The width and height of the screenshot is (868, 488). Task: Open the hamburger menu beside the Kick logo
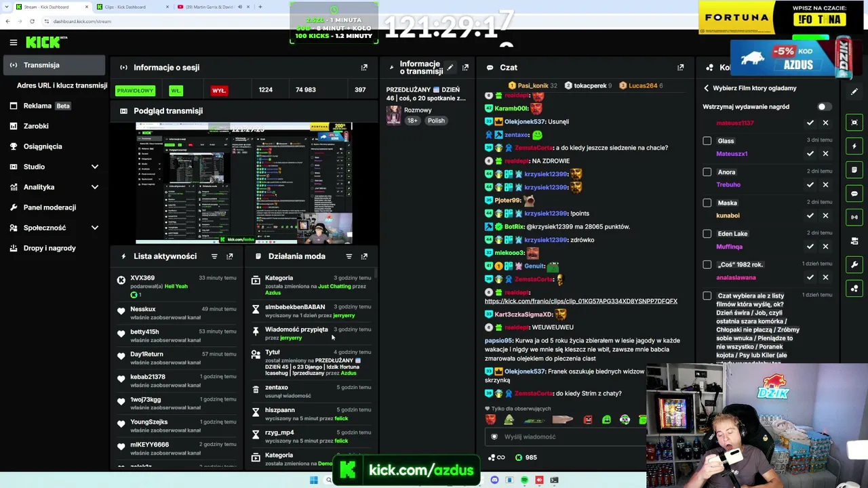[x=14, y=43]
